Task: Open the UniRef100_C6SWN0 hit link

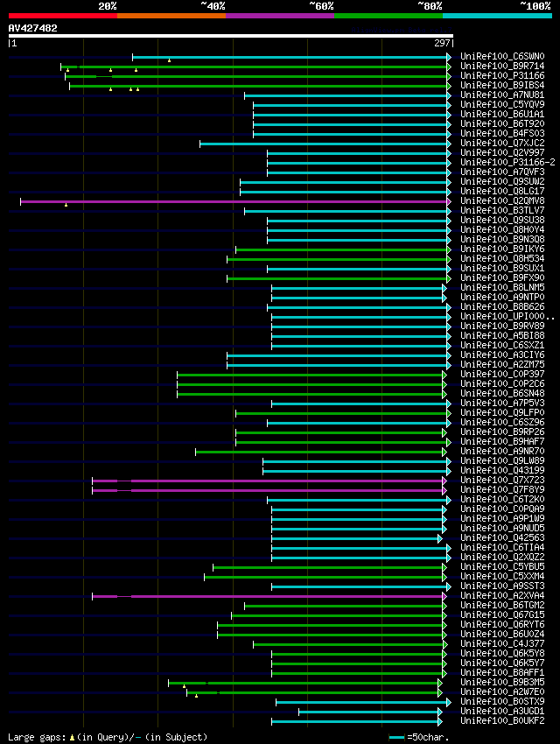Action: coord(502,57)
